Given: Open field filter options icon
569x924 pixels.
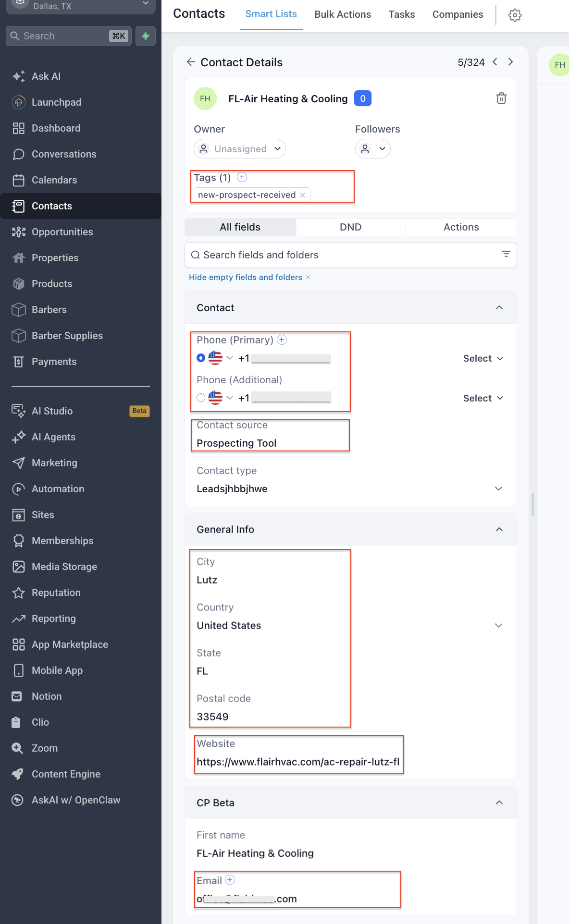Looking at the screenshot, I should tap(506, 254).
